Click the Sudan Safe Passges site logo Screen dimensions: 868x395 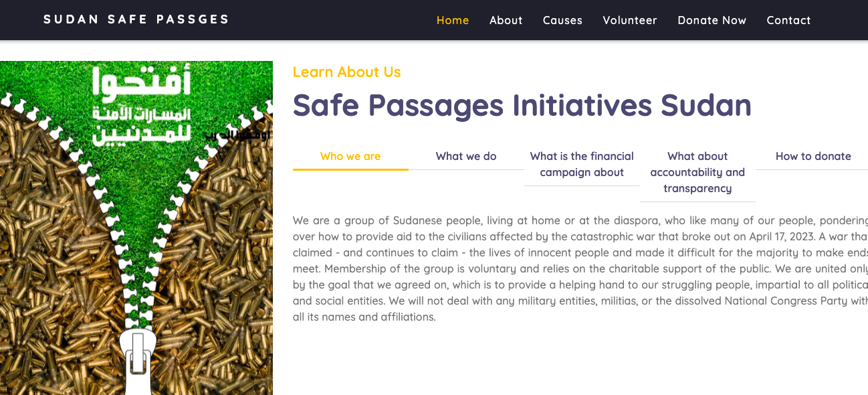(136, 19)
